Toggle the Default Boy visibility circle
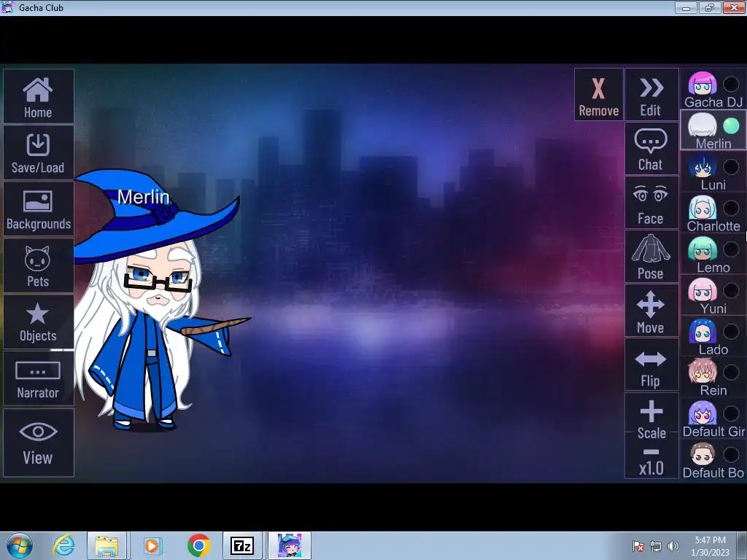Viewport: 747px width, 560px height. [731, 455]
